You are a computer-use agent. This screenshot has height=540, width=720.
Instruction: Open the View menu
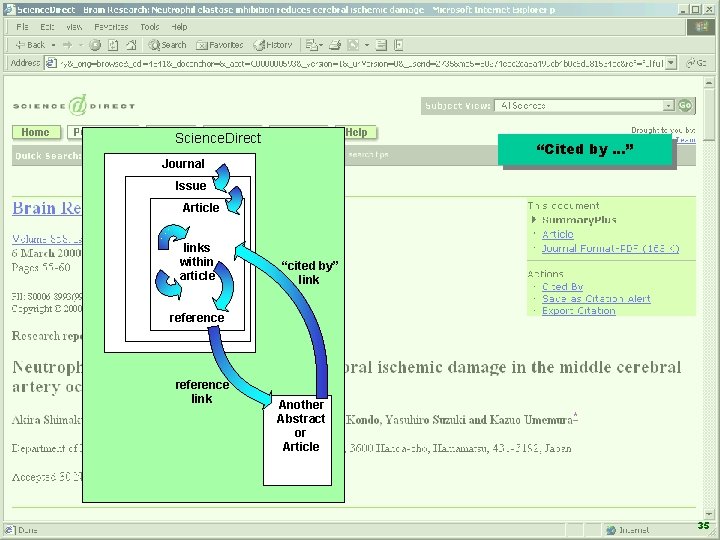(x=74, y=27)
